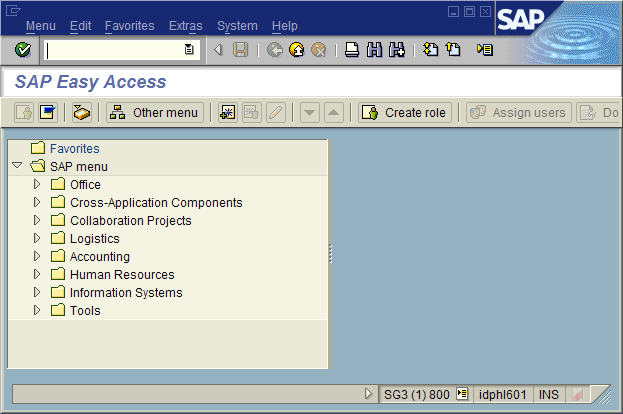Expand the Cross-Application Components node
The image size is (623, 414).
(37, 202)
